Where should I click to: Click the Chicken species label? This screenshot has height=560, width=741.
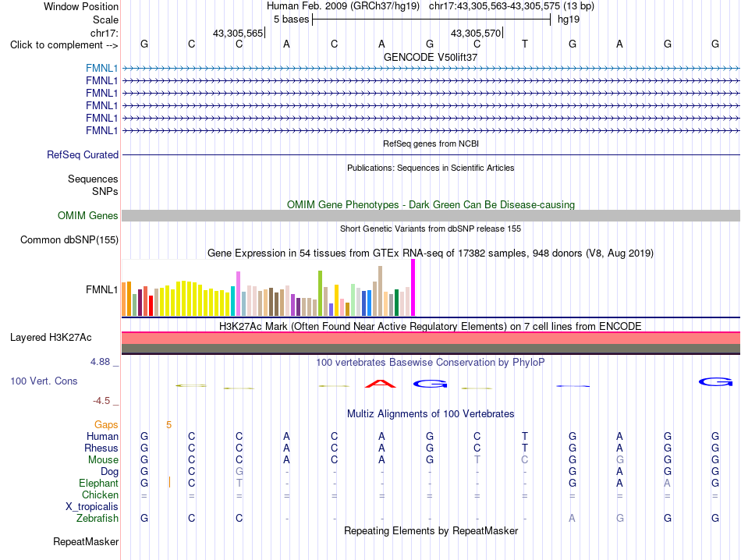100,494
